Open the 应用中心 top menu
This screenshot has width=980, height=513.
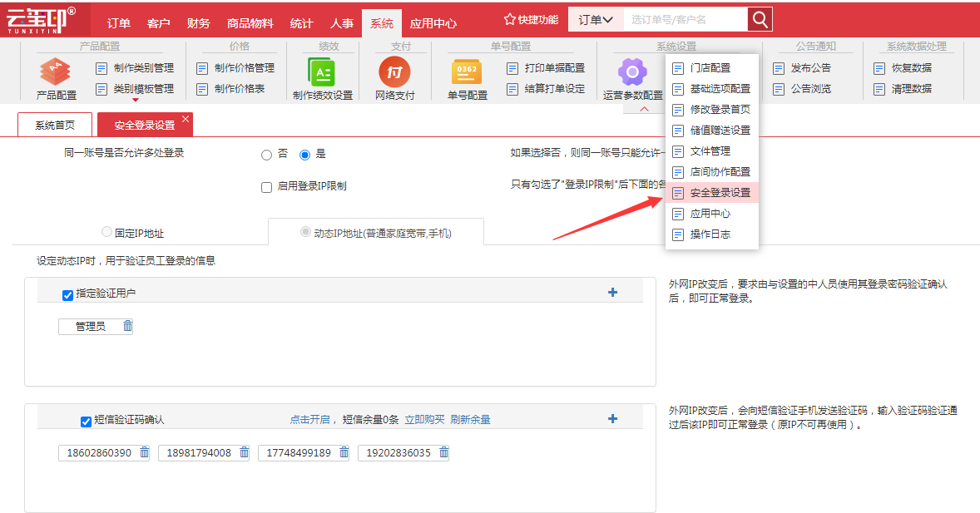pyautogui.click(x=433, y=23)
